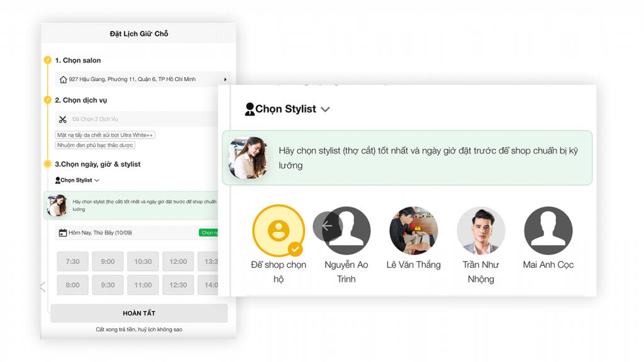Click the person icon beside large Chọn Stylist
644x362 pixels.
coord(249,109)
